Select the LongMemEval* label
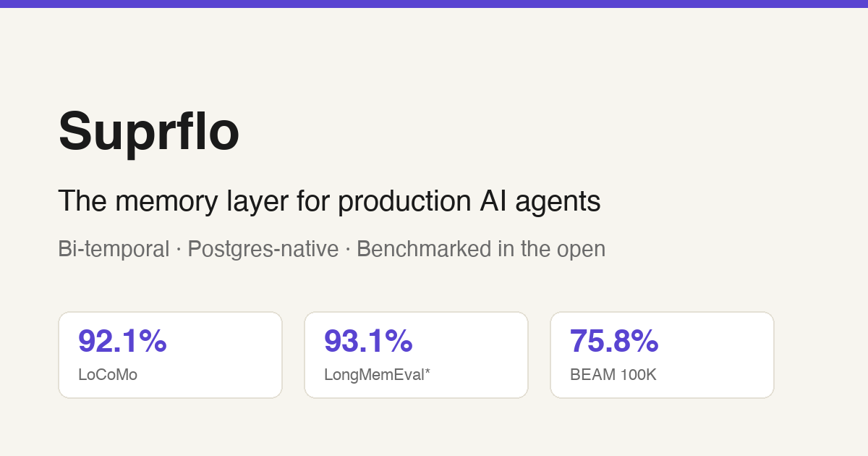Viewport: 868px width, 456px height. point(377,375)
